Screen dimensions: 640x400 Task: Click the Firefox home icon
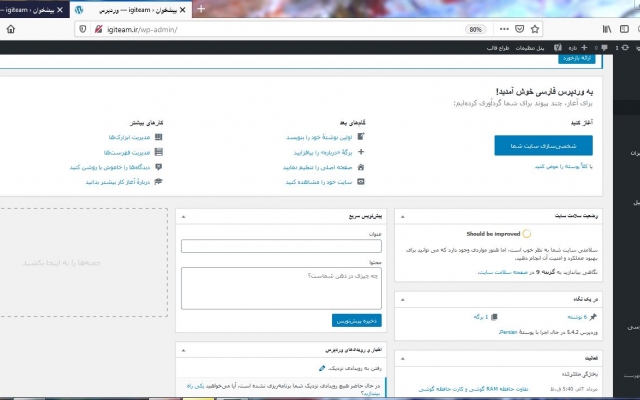(x=11, y=29)
